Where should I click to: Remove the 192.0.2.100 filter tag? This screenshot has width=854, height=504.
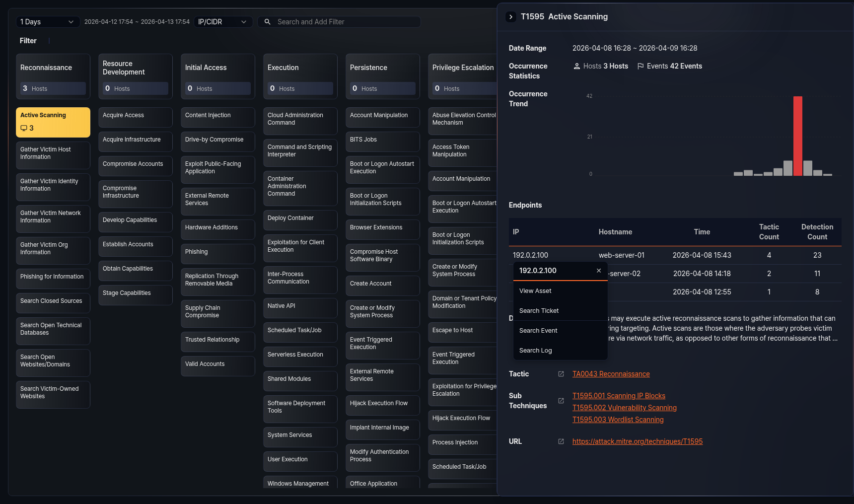point(599,271)
